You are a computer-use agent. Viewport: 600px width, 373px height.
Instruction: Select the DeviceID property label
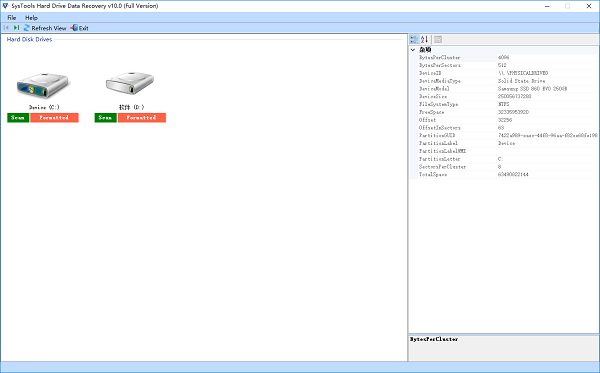coord(430,73)
